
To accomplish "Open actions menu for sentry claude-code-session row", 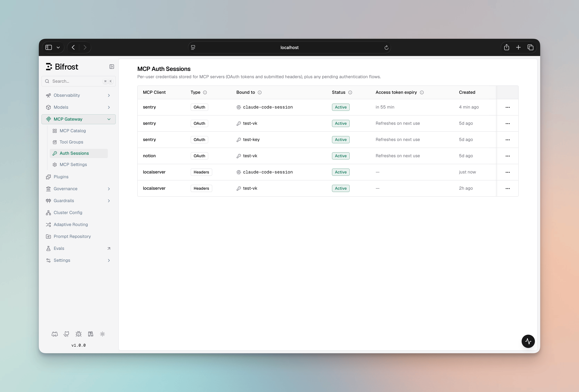I will click(x=508, y=107).
